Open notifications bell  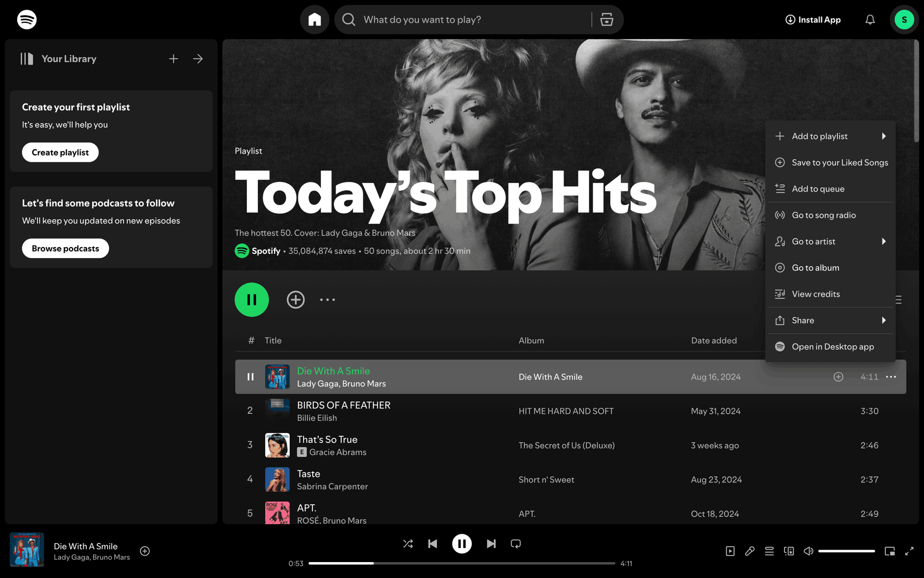click(870, 20)
